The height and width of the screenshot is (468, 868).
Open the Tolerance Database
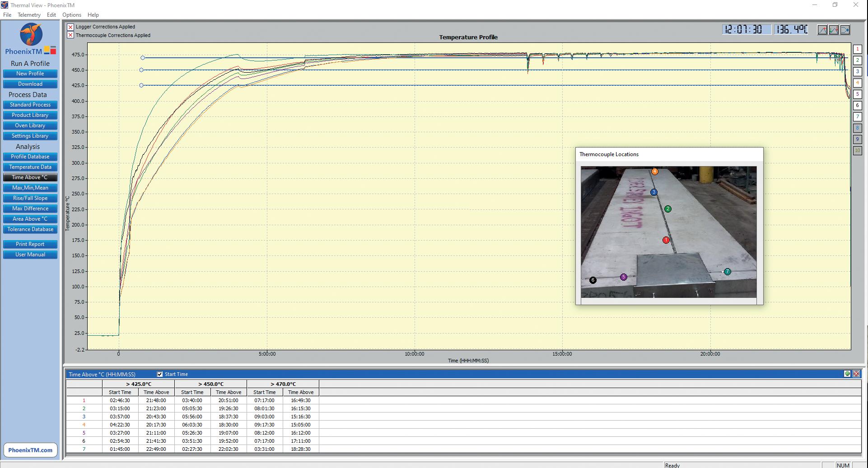[30, 229]
